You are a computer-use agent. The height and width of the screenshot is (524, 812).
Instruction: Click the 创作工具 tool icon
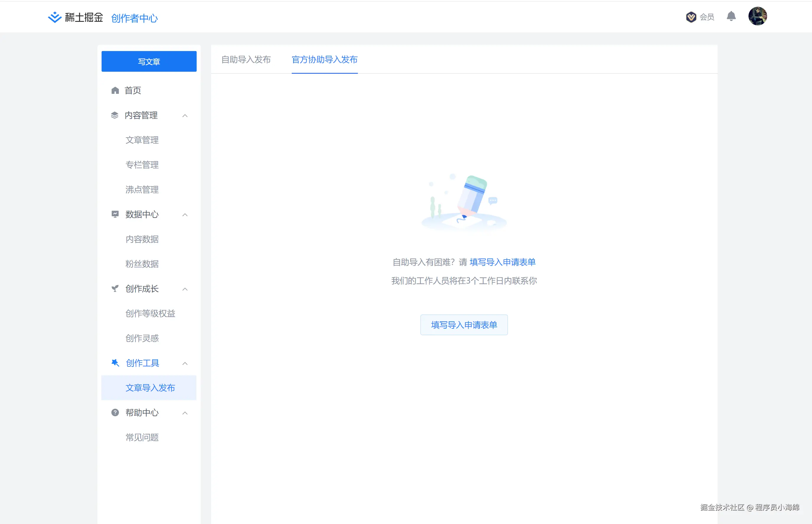coord(115,363)
